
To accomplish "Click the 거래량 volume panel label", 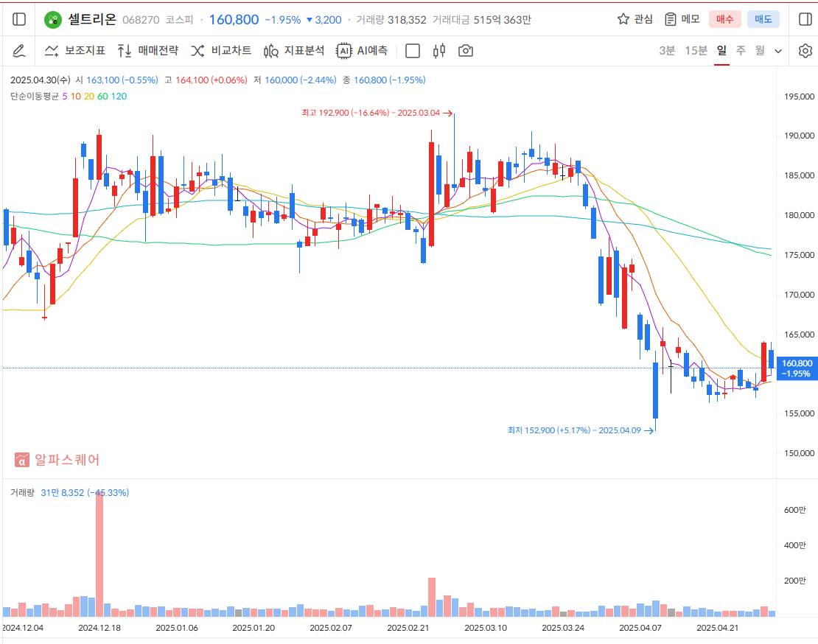I will click(22, 493).
